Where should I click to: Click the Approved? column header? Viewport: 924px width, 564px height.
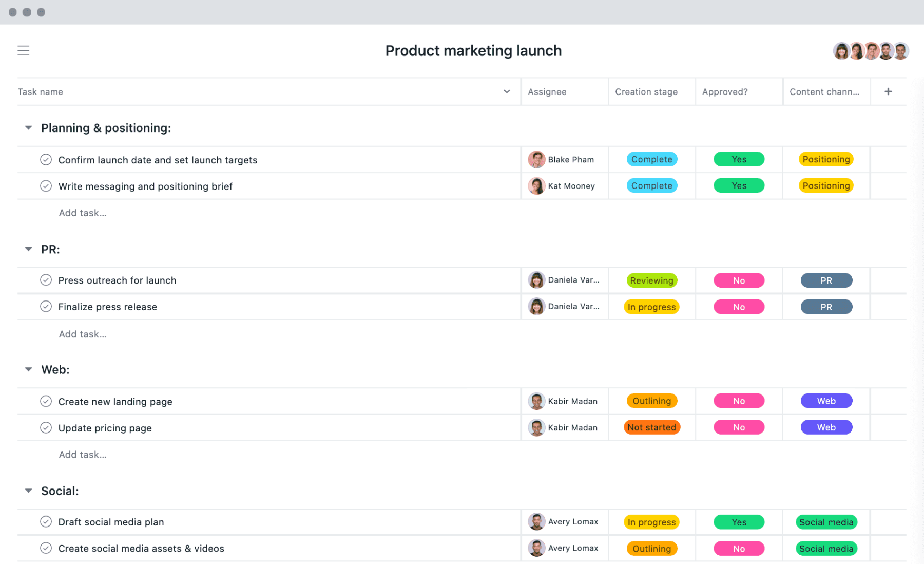pos(725,91)
